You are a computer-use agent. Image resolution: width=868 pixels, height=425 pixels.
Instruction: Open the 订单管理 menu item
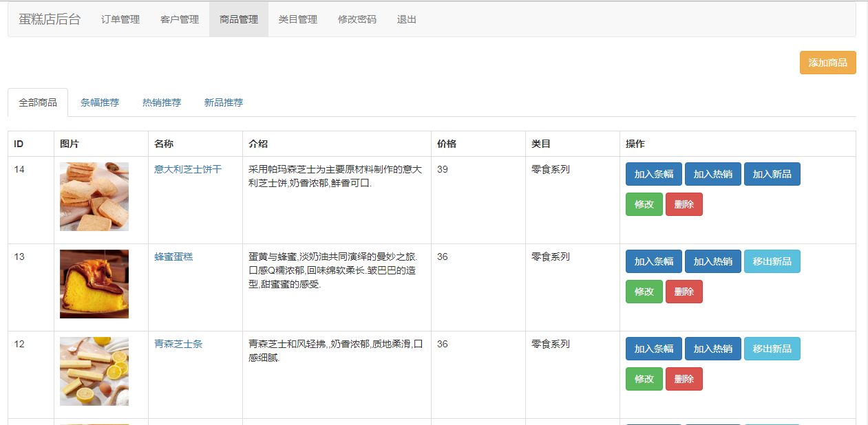tap(120, 19)
